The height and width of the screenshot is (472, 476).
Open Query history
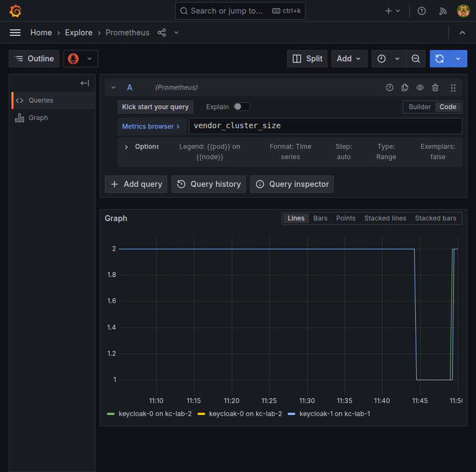[x=208, y=184]
